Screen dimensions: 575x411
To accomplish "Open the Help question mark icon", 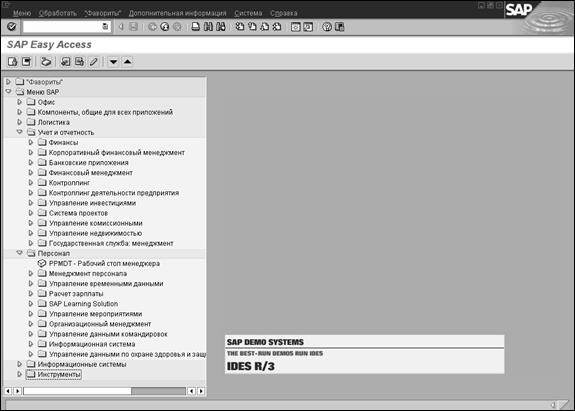I will click(327, 27).
